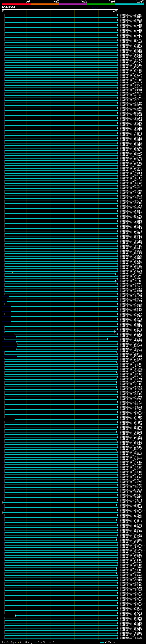
Task: Select hit label UniRef100_P05303
Action: point(131,434)
